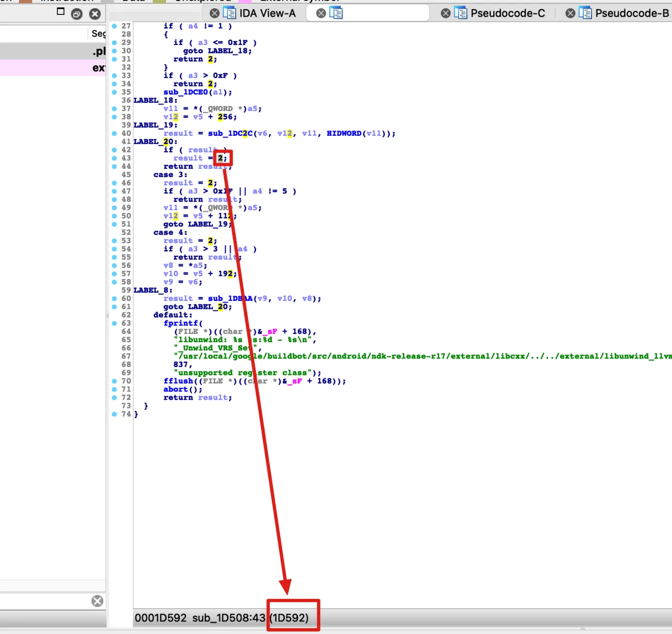
Task: Click the 0001D592 address in status bar
Action: [x=160, y=618]
